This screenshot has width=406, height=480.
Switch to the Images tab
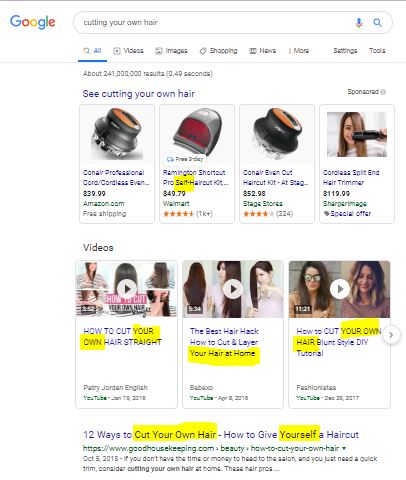[171, 51]
